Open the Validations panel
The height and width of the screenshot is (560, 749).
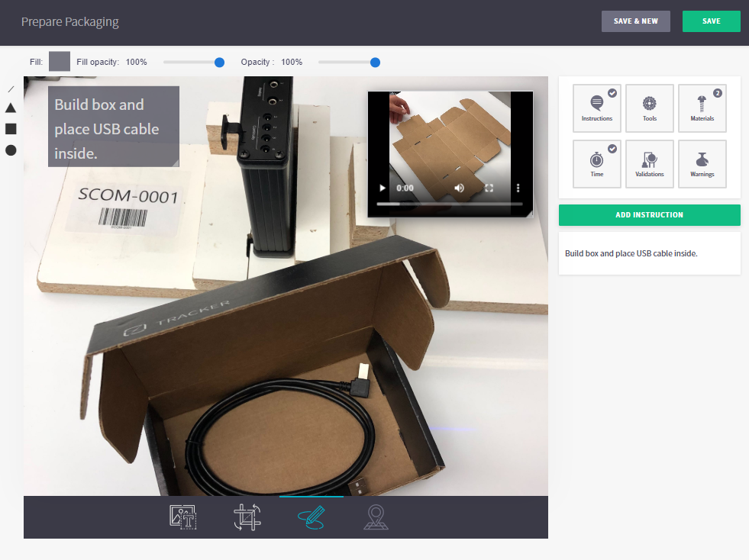649,163
